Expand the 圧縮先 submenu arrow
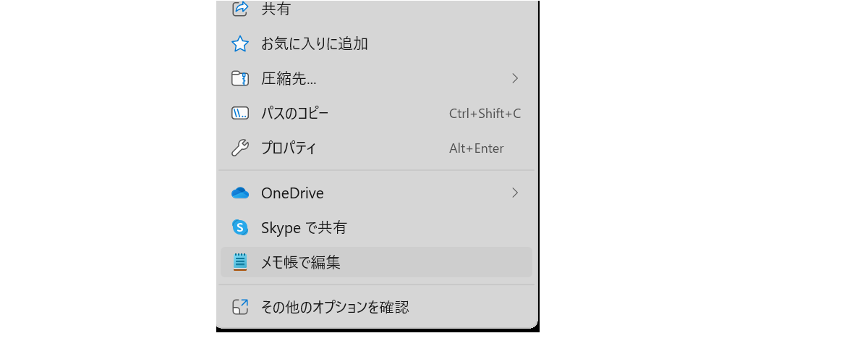Viewport: 868px width, 362px height. pos(515,78)
